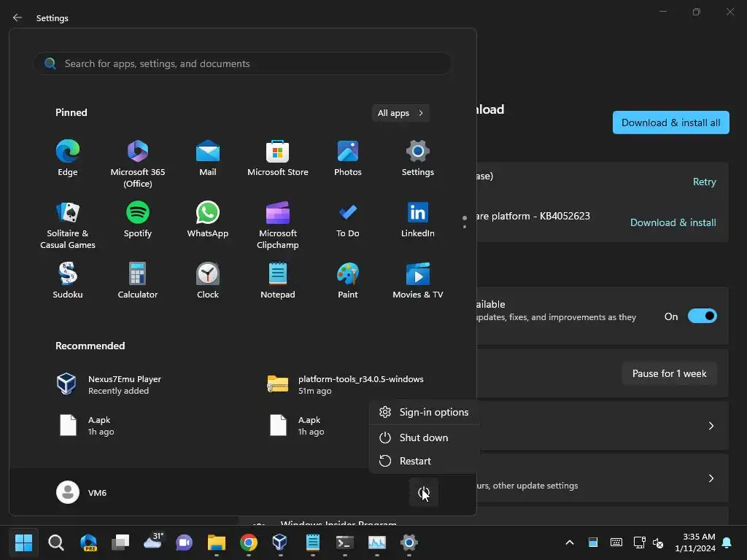Image resolution: width=747 pixels, height=560 pixels.
Task: Launch the Photos app
Action: (x=348, y=158)
